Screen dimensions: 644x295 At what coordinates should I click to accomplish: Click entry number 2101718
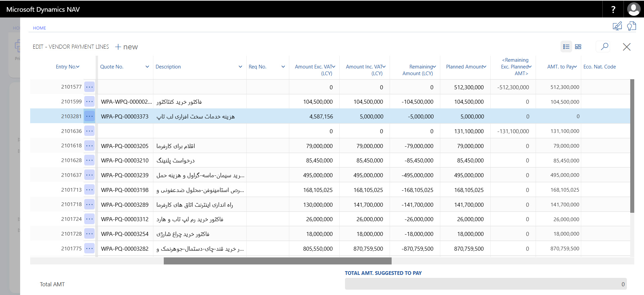[x=71, y=204]
